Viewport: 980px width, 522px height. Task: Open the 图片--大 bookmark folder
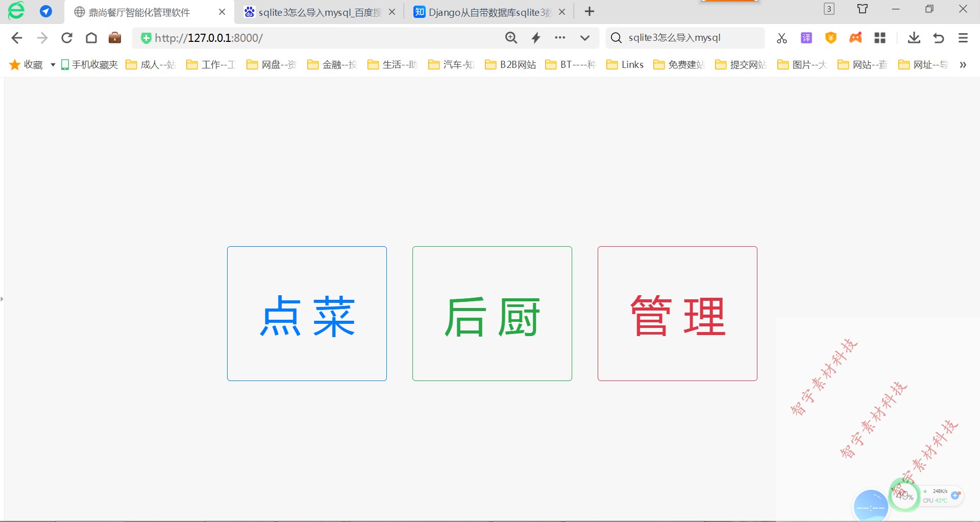coord(802,64)
